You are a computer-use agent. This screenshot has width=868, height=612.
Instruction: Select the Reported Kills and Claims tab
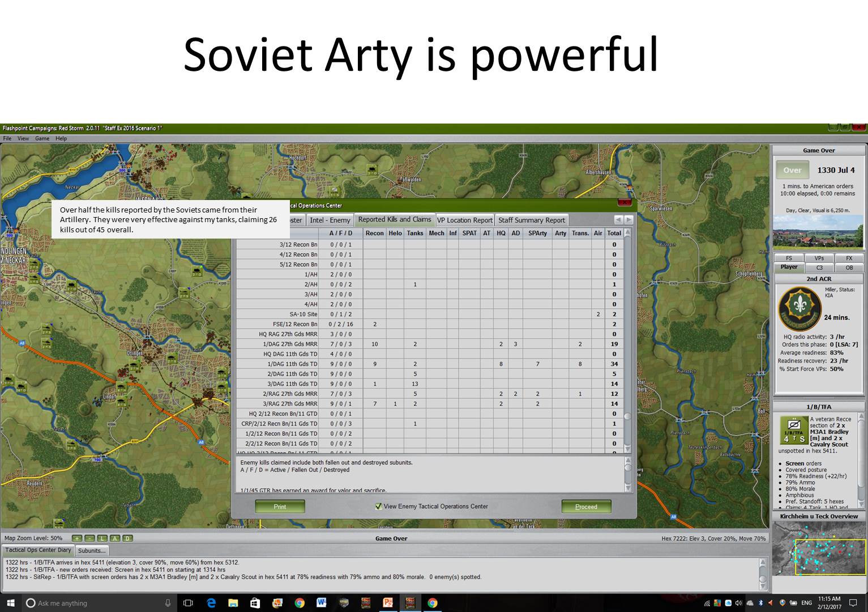pos(395,220)
